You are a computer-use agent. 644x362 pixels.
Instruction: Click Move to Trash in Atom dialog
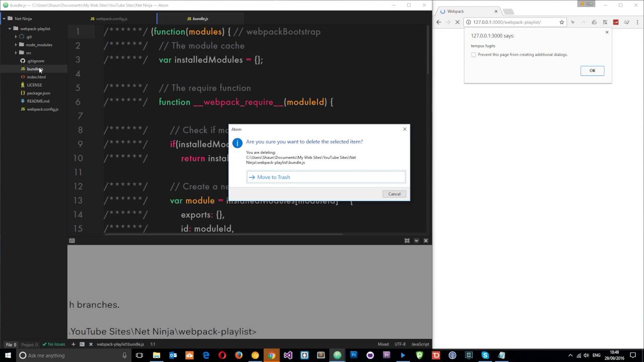pos(326,177)
